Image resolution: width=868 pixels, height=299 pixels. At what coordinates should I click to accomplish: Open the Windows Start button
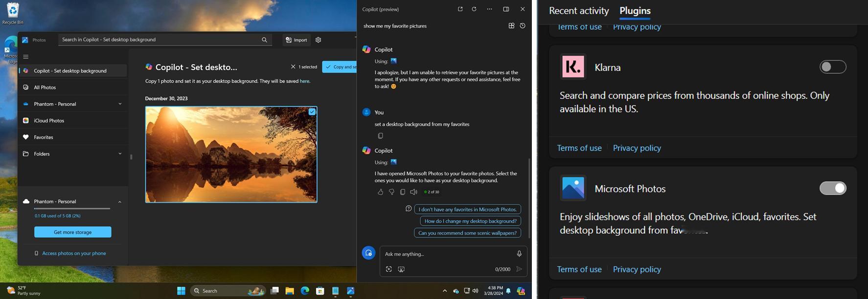point(181,291)
